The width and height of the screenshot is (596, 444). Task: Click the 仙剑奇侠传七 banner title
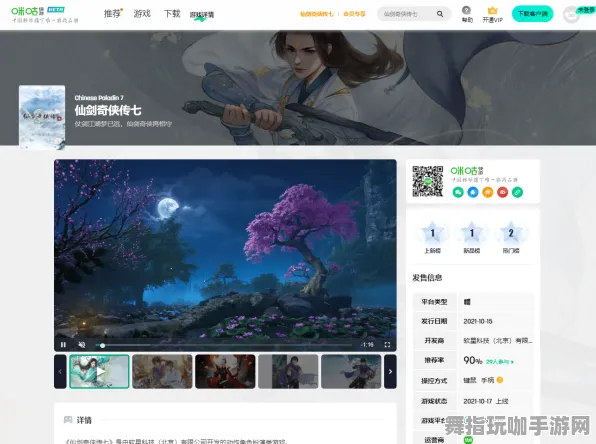108,110
